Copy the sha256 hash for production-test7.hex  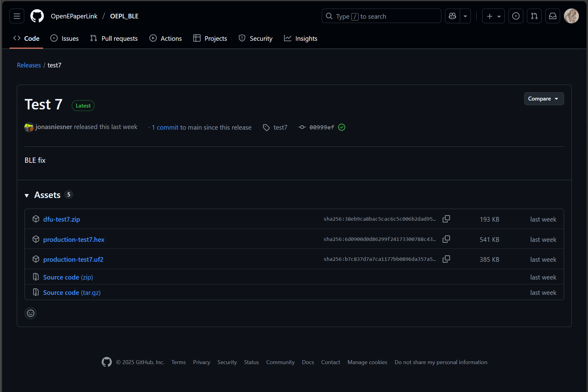point(446,239)
